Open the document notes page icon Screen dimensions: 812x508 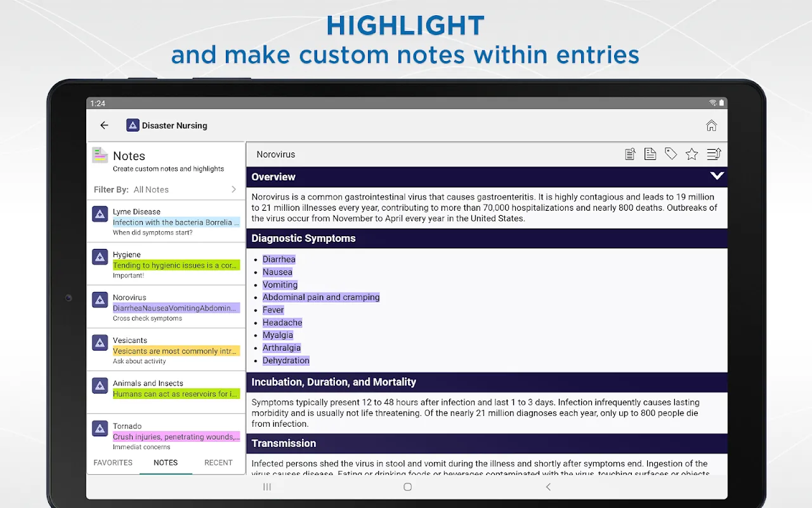coord(650,154)
